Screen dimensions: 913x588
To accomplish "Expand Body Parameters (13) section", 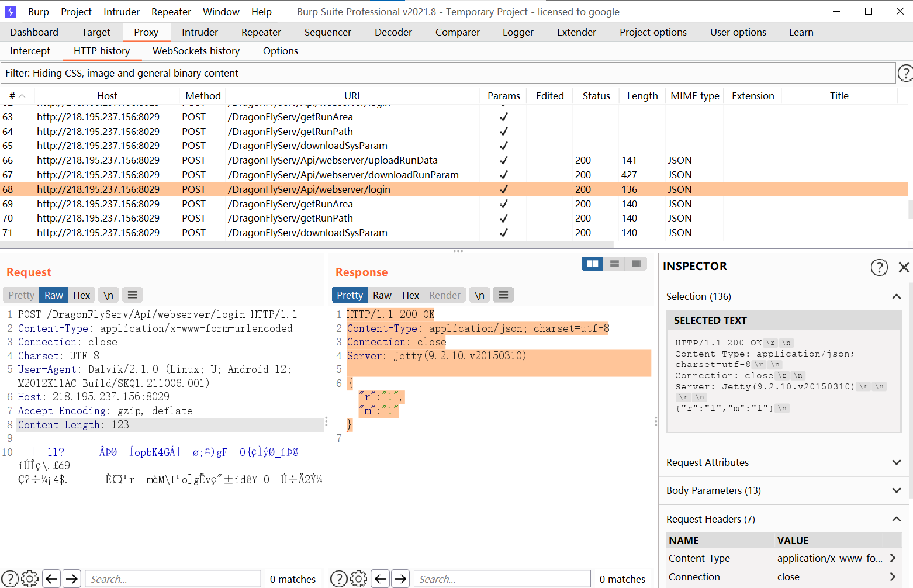I will (x=896, y=490).
